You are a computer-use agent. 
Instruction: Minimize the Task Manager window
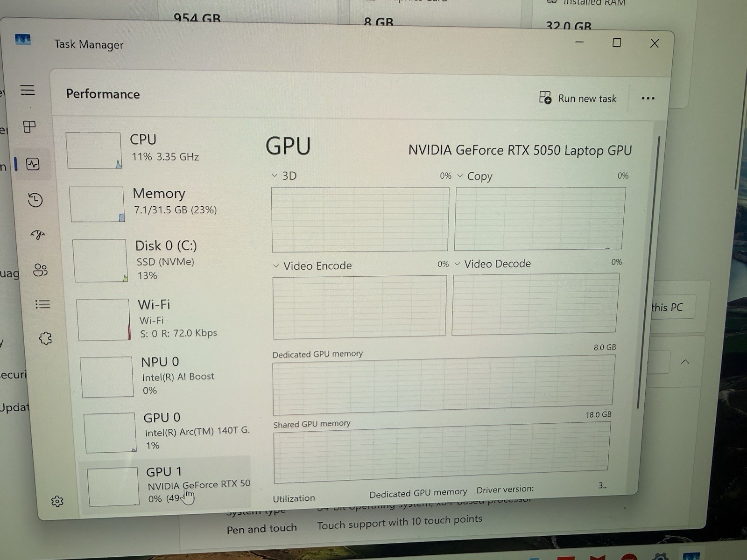tap(579, 42)
